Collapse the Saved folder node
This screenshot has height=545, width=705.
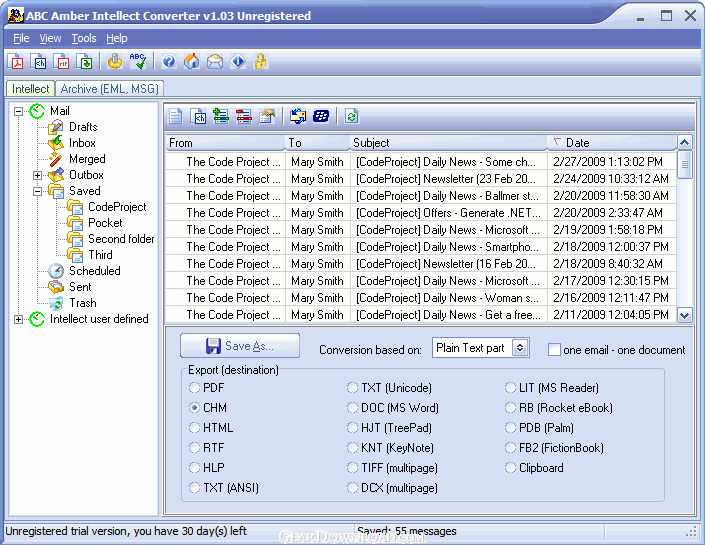tap(38, 191)
